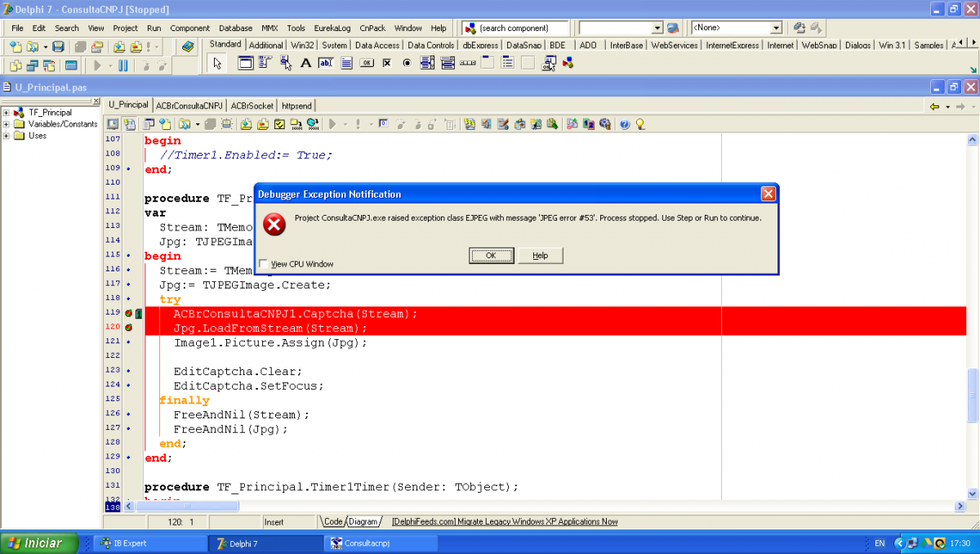Select the CheckBox component in palette
Image resolution: width=980 pixels, height=554 pixels.
pyautogui.click(x=386, y=63)
